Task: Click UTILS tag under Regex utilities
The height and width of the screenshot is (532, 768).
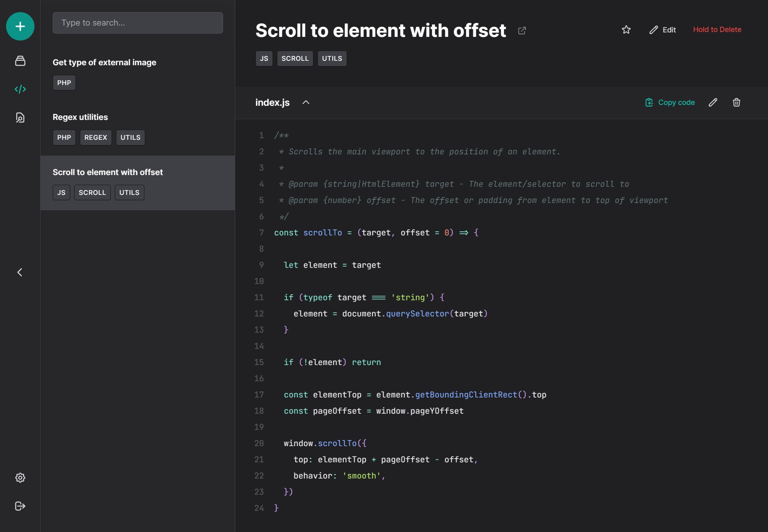Action: click(x=130, y=137)
